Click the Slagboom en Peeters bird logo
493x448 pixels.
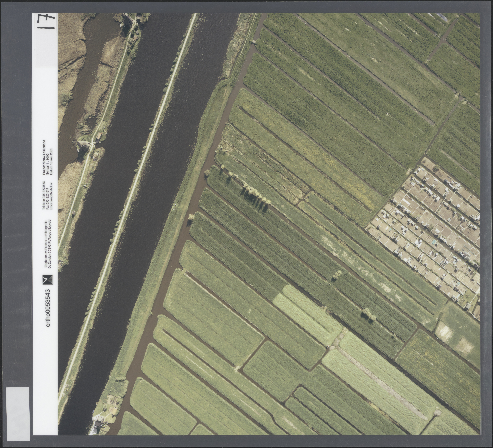pyautogui.click(x=48, y=280)
